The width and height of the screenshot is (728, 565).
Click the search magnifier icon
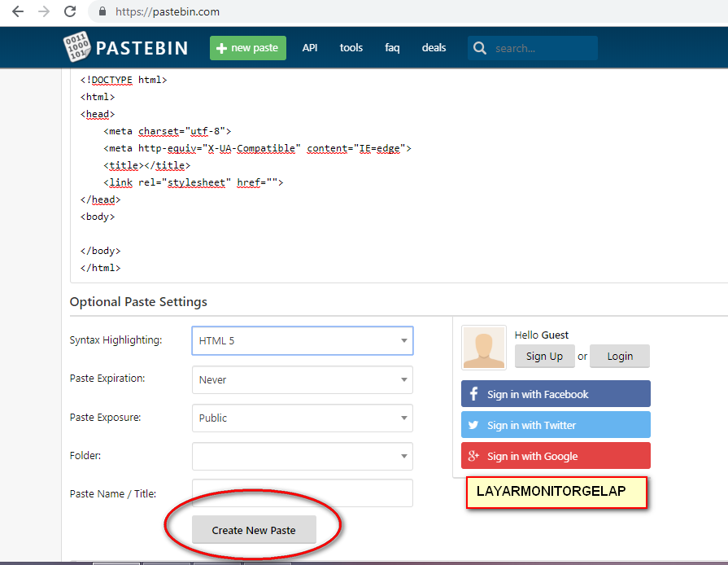pos(480,48)
